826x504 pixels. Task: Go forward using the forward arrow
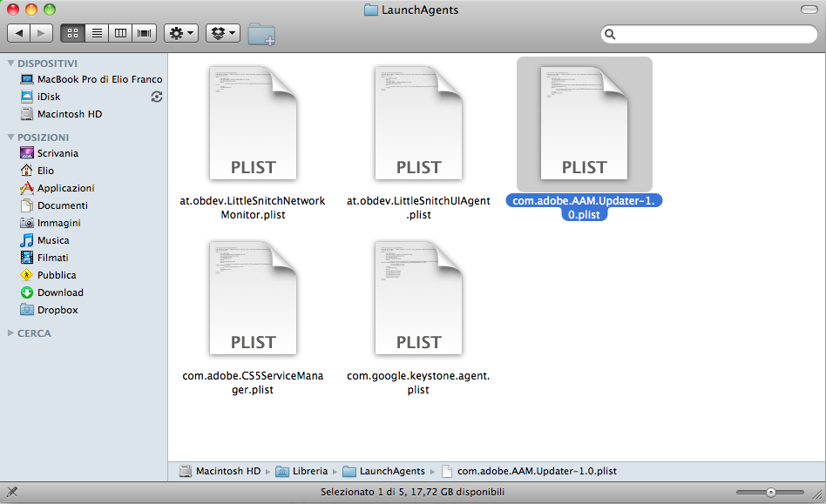[x=42, y=33]
